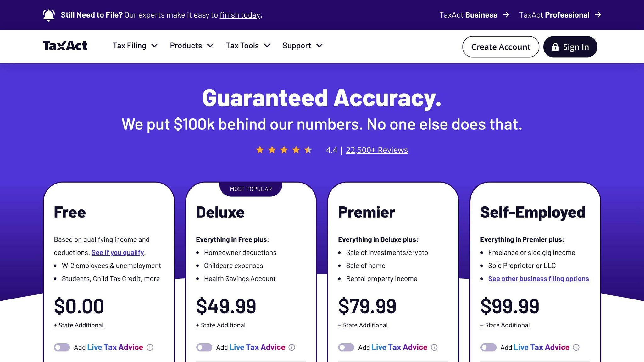
Task: Toggle Live Tax Advice for Deluxe
Action: pyautogui.click(x=204, y=347)
